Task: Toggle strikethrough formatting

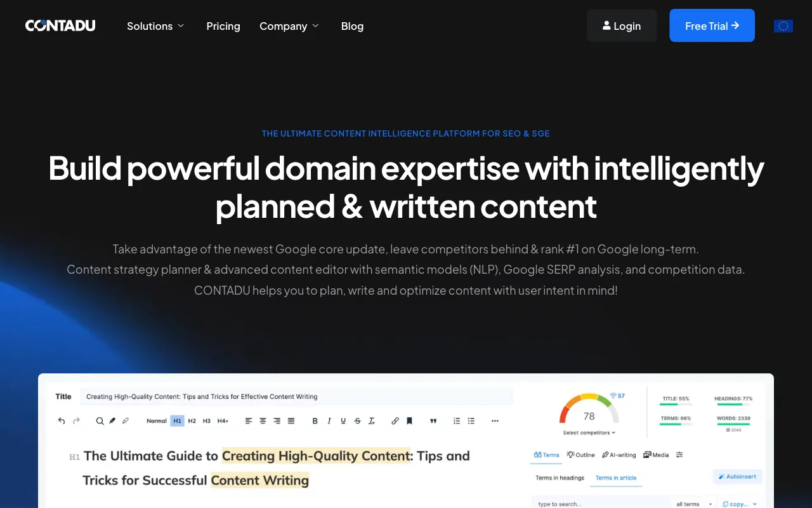Action: pyautogui.click(x=357, y=420)
